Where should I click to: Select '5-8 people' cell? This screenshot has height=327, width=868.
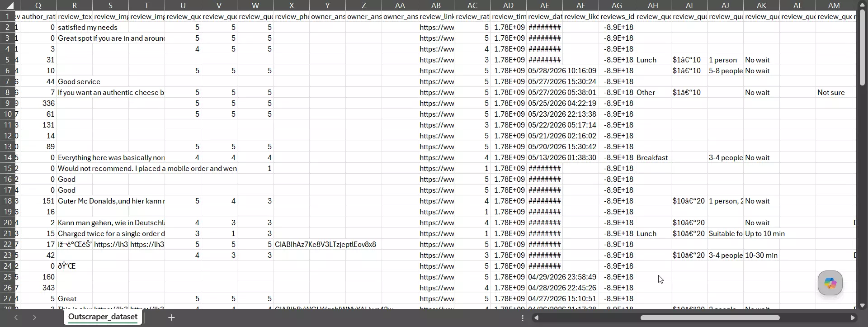tap(726, 71)
